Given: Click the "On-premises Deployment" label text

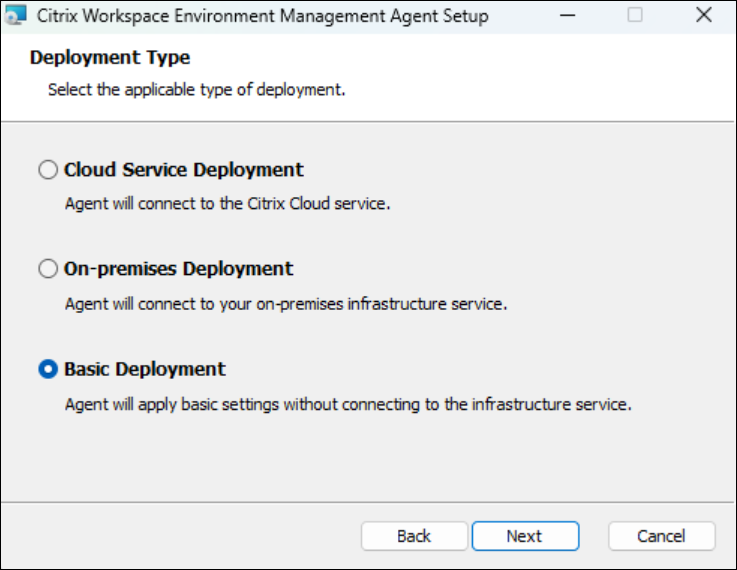Looking at the screenshot, I should coord(179,269).
